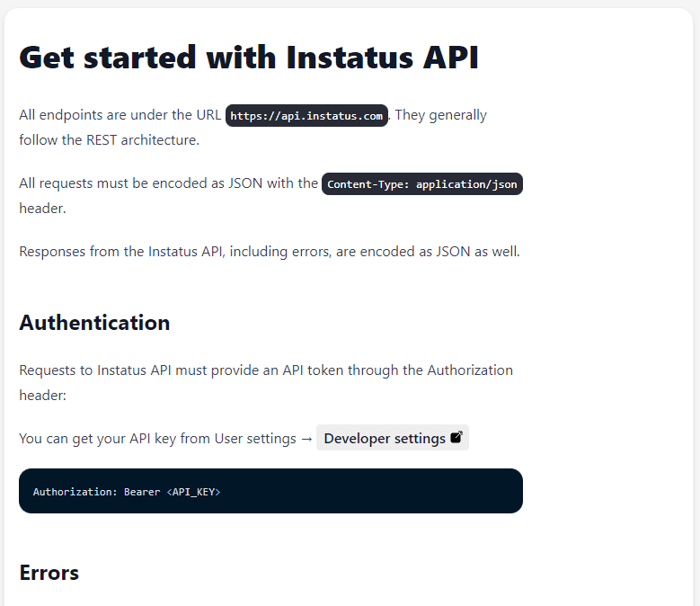Click the <API_KEY> placeholder in code block

click(193, 492)
